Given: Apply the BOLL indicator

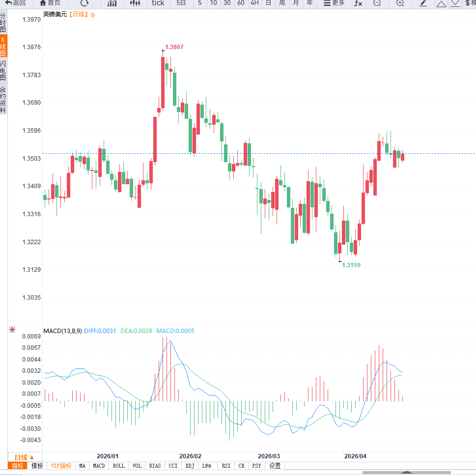Looking at the screenshot, I should click(119, 466).
